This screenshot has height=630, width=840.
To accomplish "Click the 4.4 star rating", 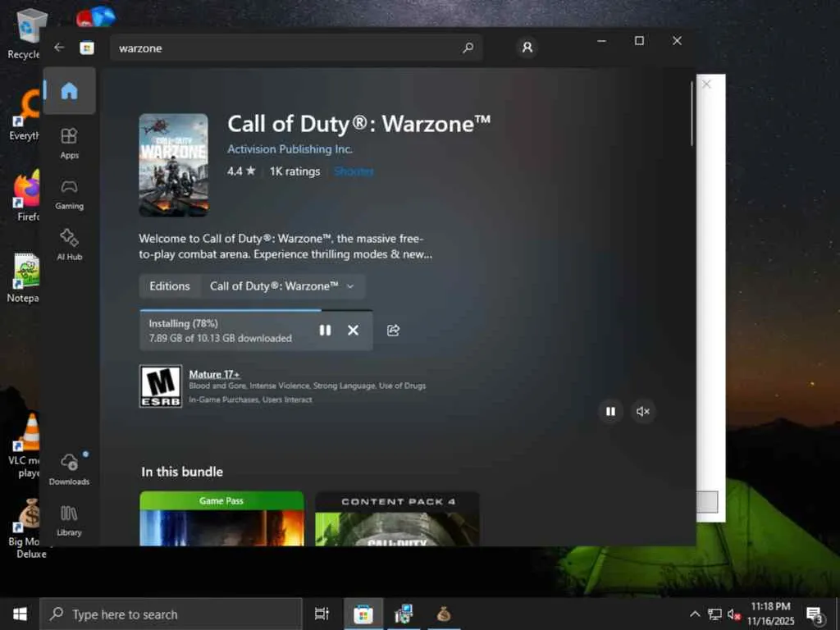I will coord(241,171).
